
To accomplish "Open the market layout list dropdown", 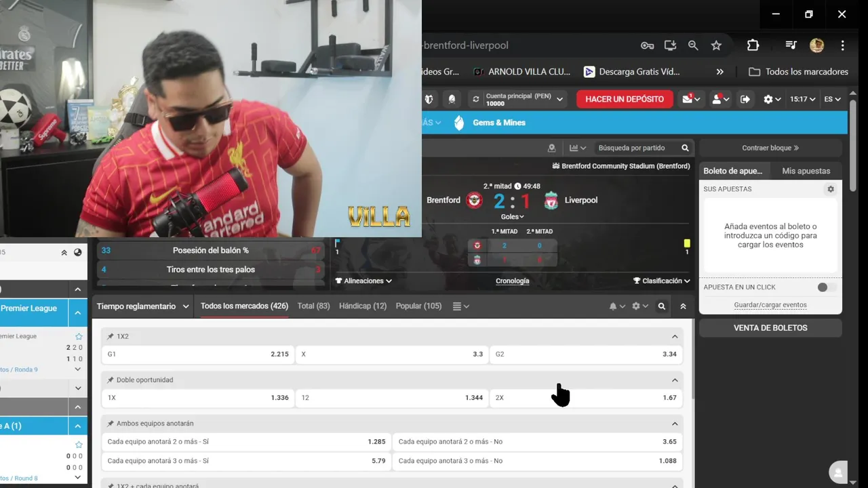I will [460, 306].
